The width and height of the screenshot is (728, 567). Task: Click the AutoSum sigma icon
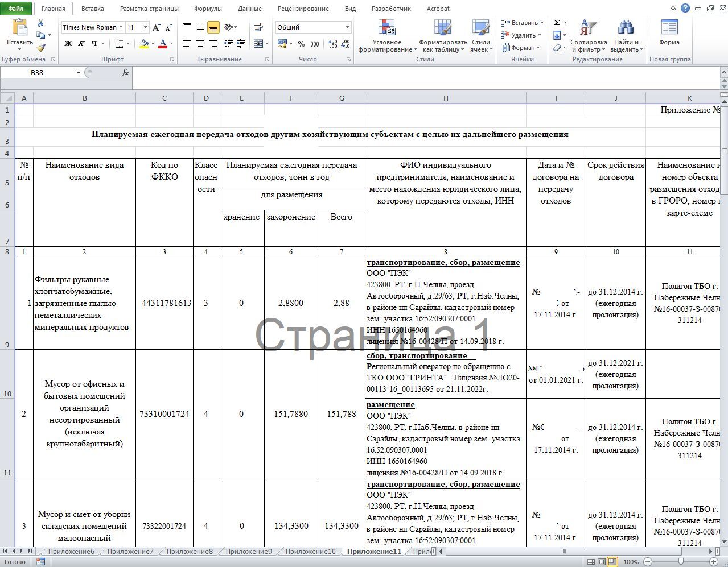coord(557,23)
